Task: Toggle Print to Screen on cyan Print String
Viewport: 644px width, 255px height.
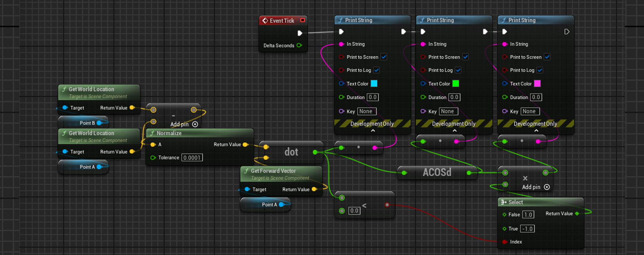Action: (384, 57)
